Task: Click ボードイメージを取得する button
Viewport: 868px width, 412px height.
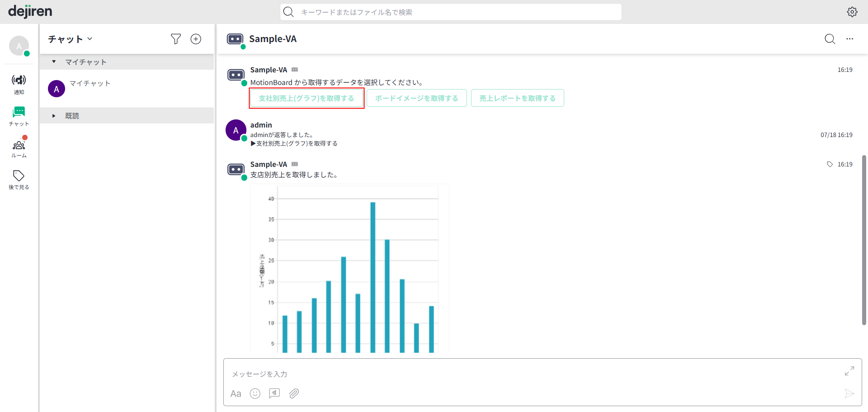Action: (416, 98)
